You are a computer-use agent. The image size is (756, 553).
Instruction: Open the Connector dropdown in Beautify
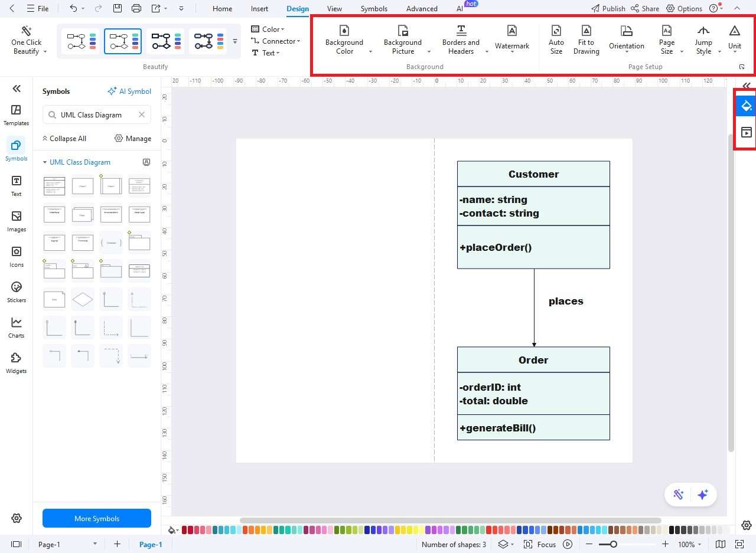pos(275,41)
